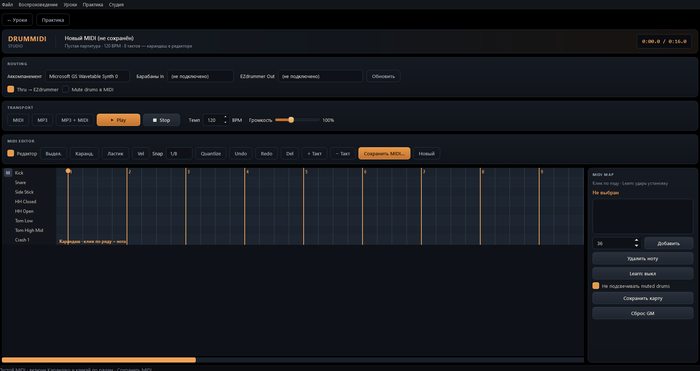This screenshot has width=700, height=371.
Task: Click the Обновить button
Action: click(x=383, y=76)
